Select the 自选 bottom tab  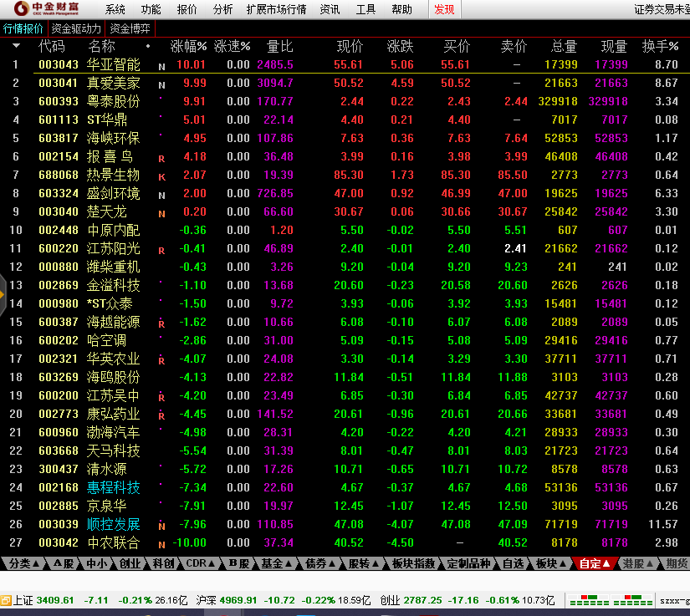pyautogui.click(x=513, y=563)
